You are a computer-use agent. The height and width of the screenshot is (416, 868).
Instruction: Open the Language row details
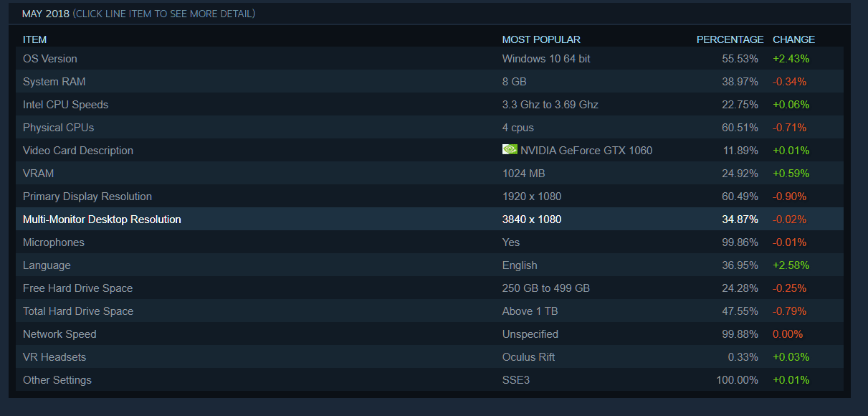tap(47, 265)
